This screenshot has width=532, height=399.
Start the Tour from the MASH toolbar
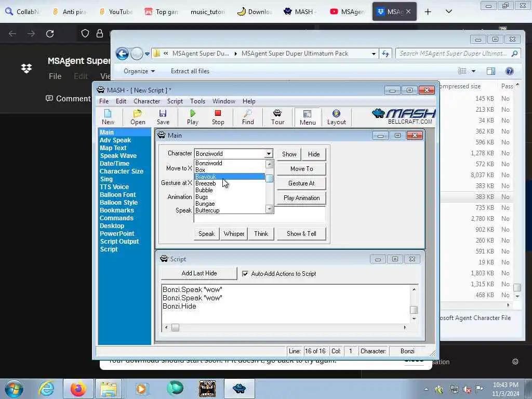(x=277, y=117)
